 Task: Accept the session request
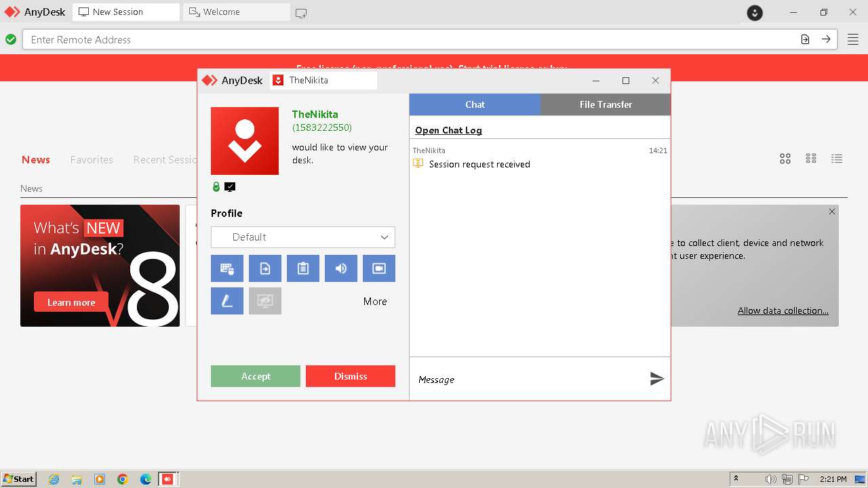pyautogui.click(x=256, y=376)
